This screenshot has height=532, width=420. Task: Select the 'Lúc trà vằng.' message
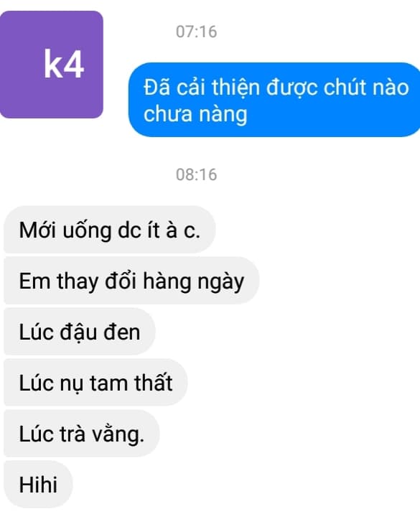tap(81, 433)
